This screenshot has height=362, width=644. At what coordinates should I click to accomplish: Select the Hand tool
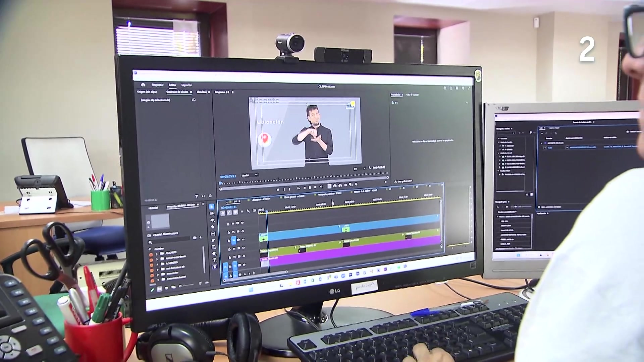point(214,254)
